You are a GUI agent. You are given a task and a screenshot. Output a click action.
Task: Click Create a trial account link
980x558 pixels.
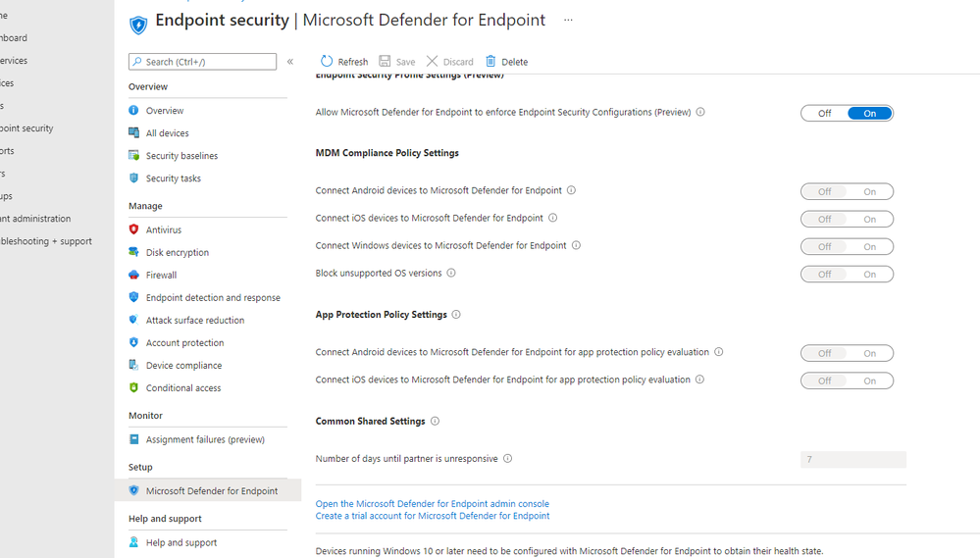click(x=432, y=516)
